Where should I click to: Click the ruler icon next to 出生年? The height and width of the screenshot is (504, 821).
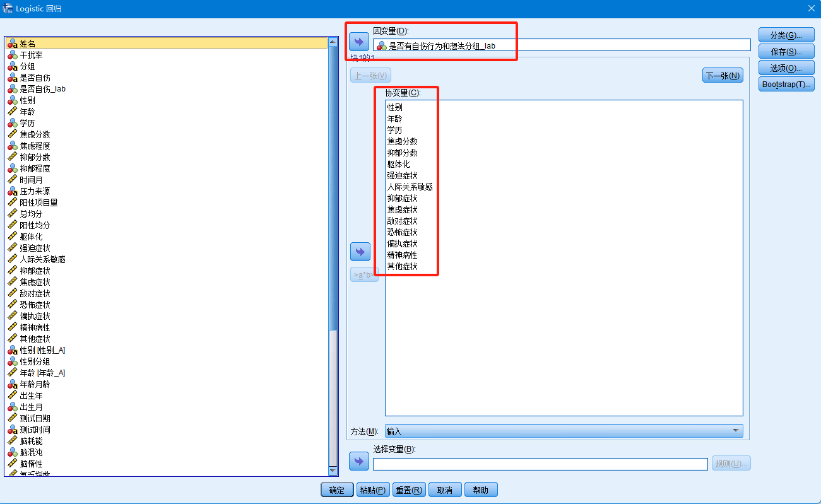12,396
